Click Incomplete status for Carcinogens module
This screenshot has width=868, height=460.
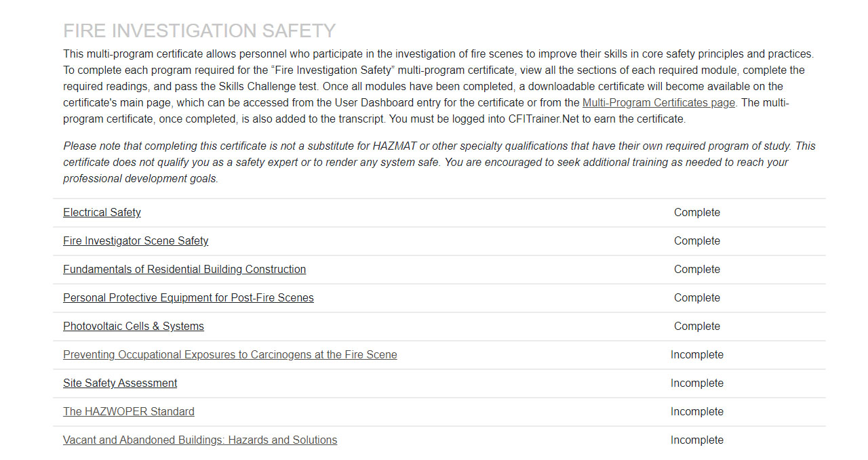click(x=697, y=354)
